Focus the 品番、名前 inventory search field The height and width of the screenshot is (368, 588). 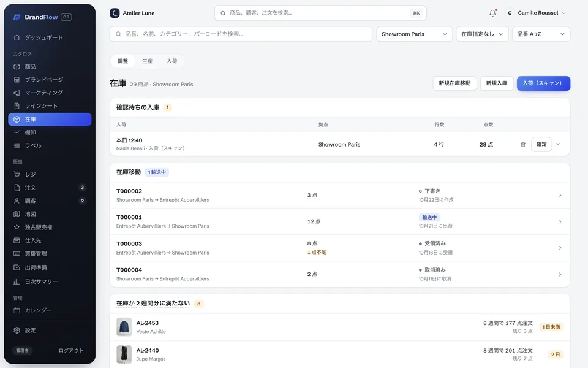pos(241,34)
